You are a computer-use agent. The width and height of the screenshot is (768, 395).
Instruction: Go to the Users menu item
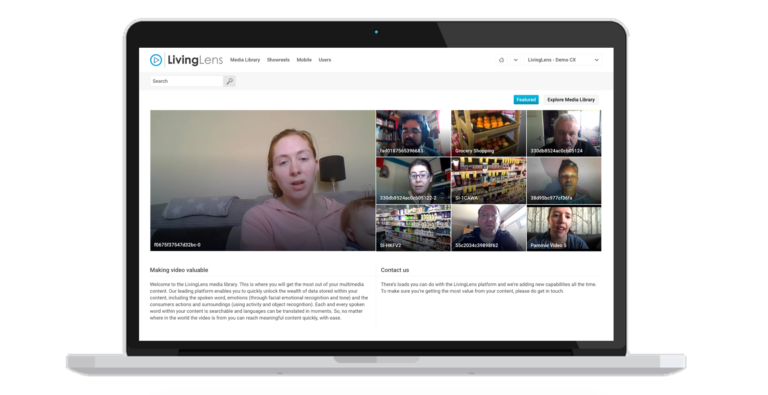pyautogui.click(x=325, y=60)
